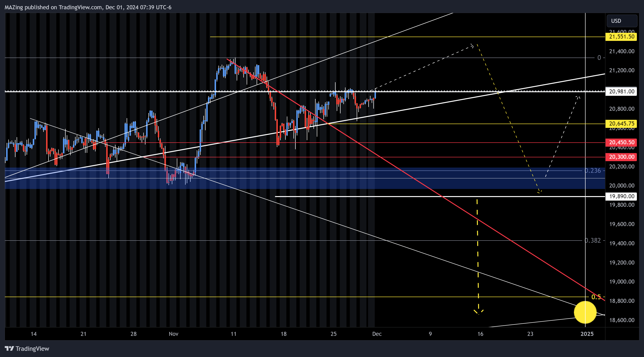
Task: Click date 21 on the time axis
Action: click(x=83, y=334)
